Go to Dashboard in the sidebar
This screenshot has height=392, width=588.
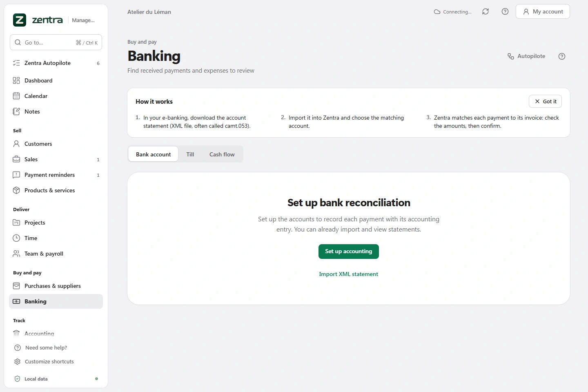point(56,80)
